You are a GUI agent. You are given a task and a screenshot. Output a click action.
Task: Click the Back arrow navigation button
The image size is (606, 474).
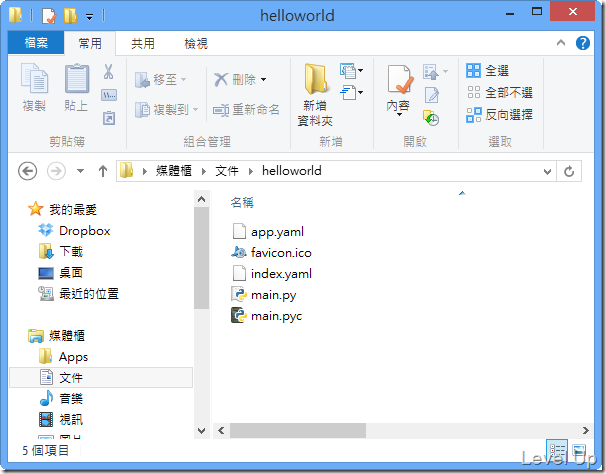(x=27, y=171)
